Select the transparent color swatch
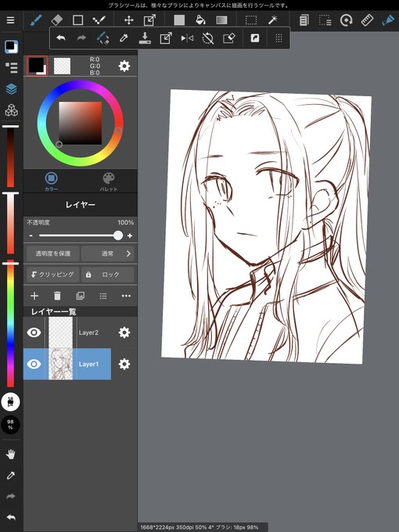The image size is (399, 532). tap(62, 66)
